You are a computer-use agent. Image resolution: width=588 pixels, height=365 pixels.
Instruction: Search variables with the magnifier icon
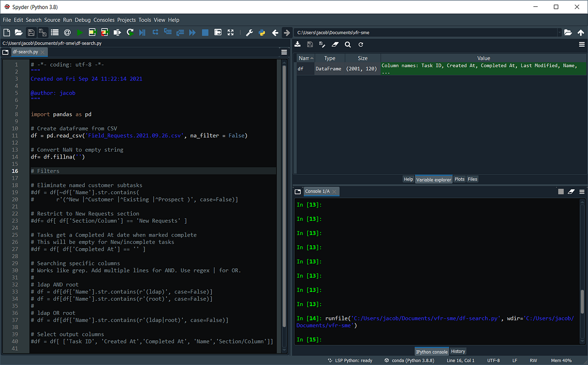click(348, 44)
